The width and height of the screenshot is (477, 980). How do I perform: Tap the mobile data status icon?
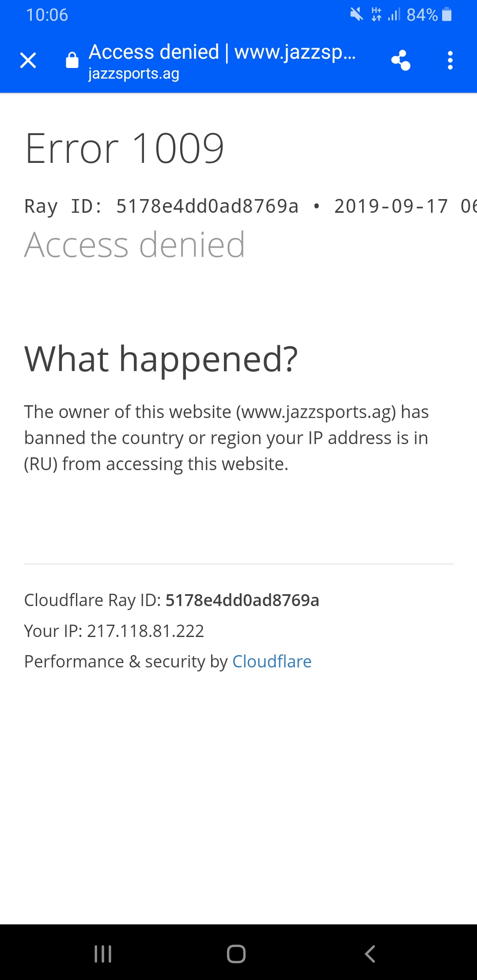376,15
